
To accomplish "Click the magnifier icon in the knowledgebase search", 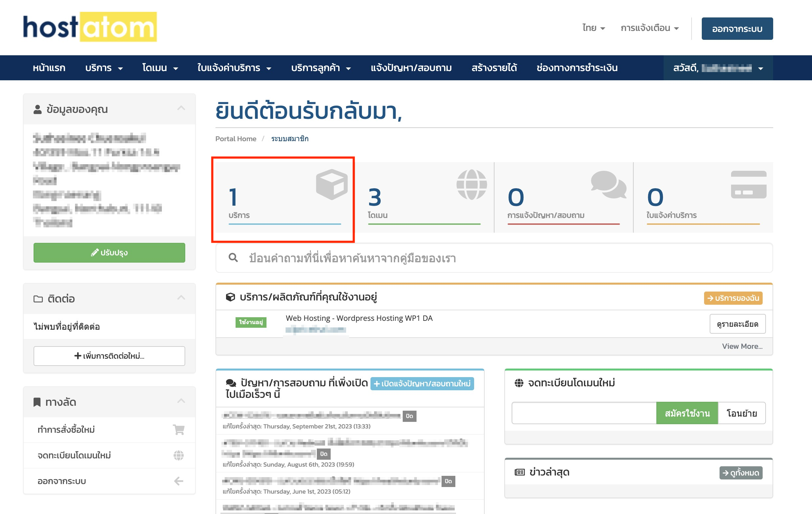I will pyautogui.click(x=233, y=258).
